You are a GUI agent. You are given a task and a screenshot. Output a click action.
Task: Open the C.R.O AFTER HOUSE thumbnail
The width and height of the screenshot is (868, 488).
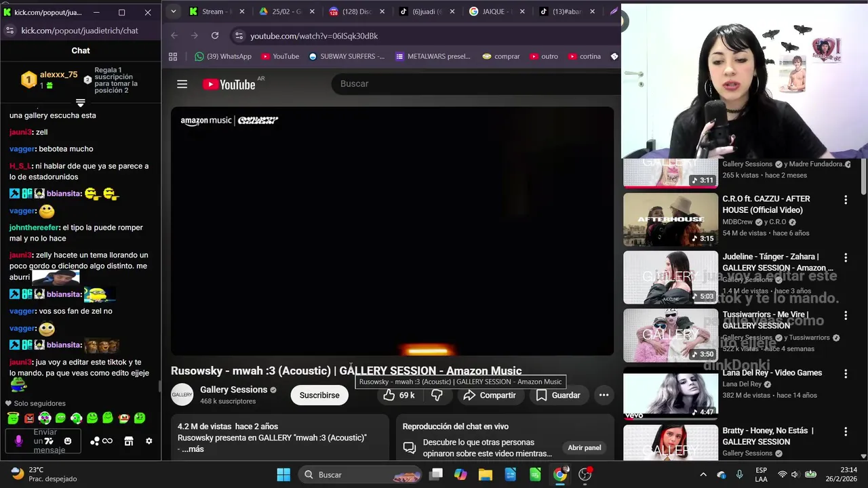tap(671, 220)
